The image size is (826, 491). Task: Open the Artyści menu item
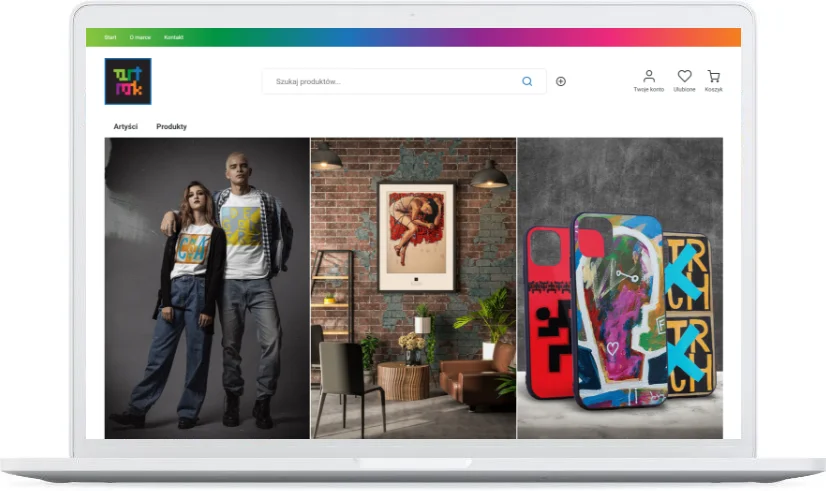(125, 127)
